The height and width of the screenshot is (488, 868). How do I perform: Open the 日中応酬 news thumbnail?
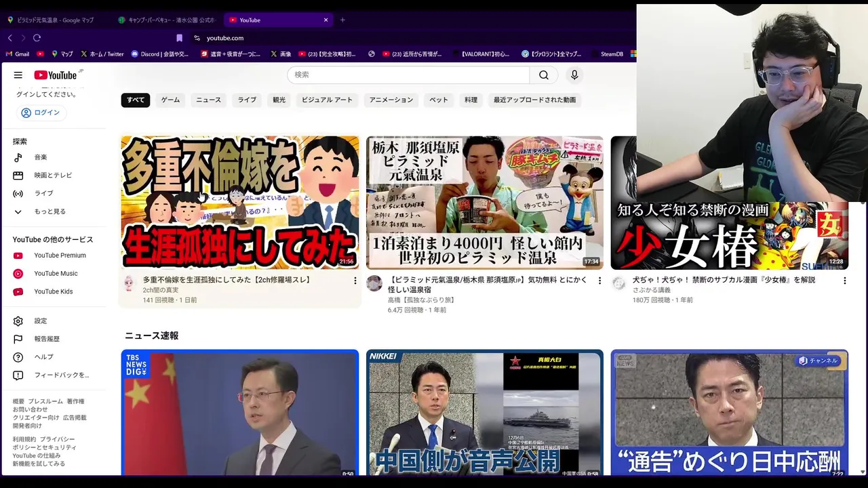click(x=730, y=413)
